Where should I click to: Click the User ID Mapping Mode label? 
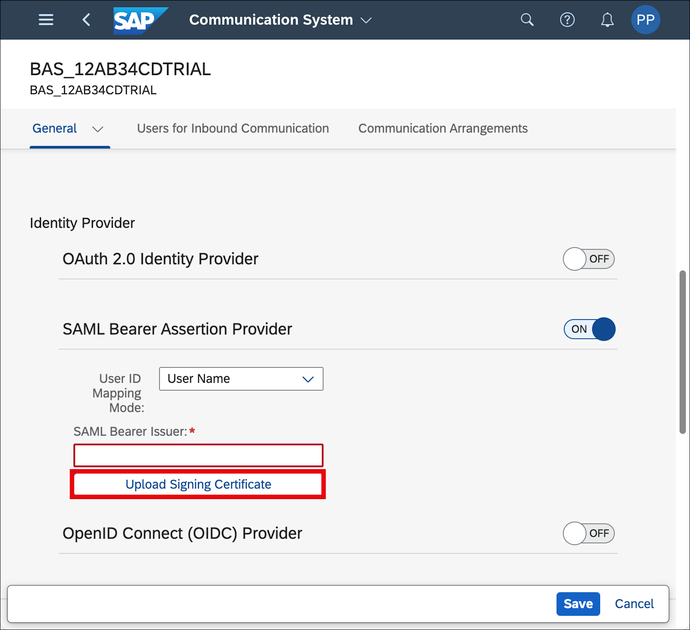point(118,393)
